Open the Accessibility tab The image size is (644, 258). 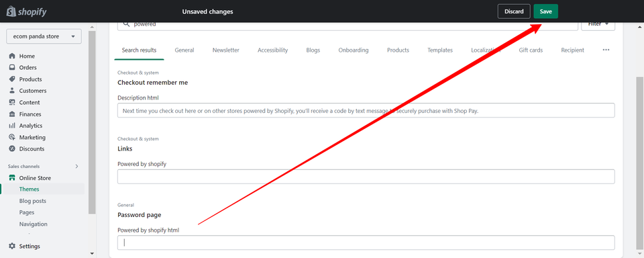pos(273,50)
